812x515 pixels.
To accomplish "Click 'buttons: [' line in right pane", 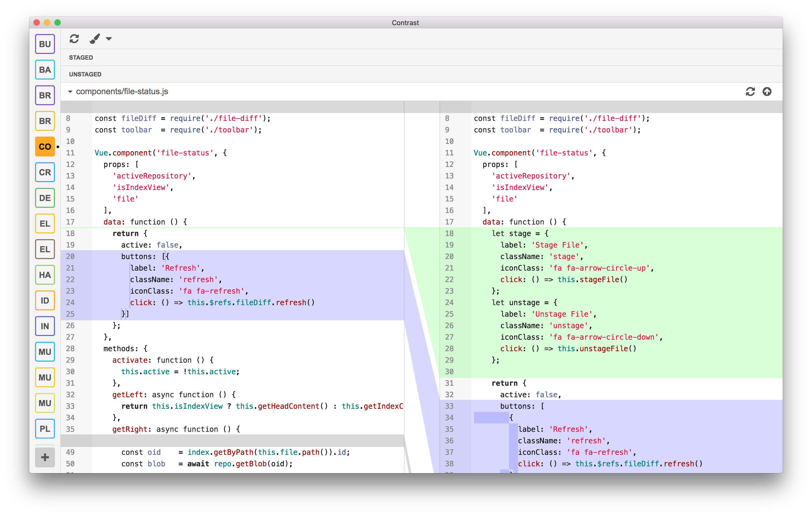I will pos(522,406).
